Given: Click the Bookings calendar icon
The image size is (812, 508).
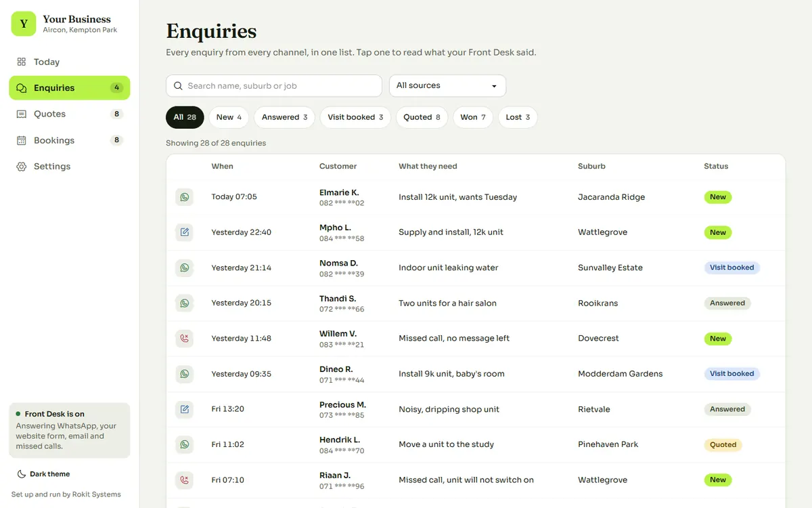Looking at the screenshot, I should click(22, 140).
